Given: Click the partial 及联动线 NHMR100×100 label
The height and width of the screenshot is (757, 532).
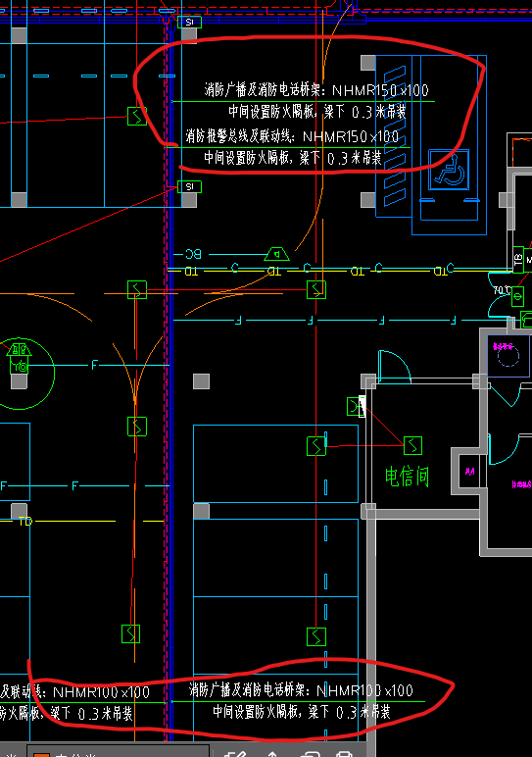Looking at the screenshot, I should 75,692.
